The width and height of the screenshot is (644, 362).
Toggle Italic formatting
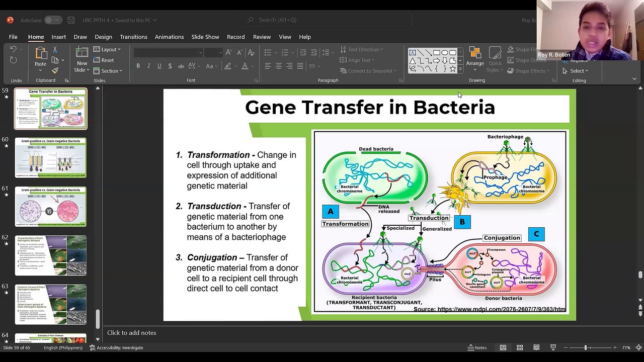148,66
